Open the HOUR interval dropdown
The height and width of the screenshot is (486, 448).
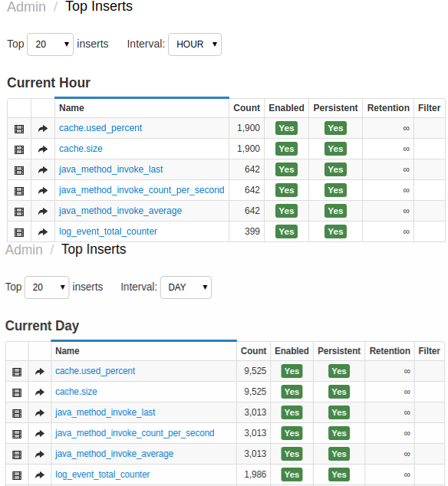(x=195, y=44)
